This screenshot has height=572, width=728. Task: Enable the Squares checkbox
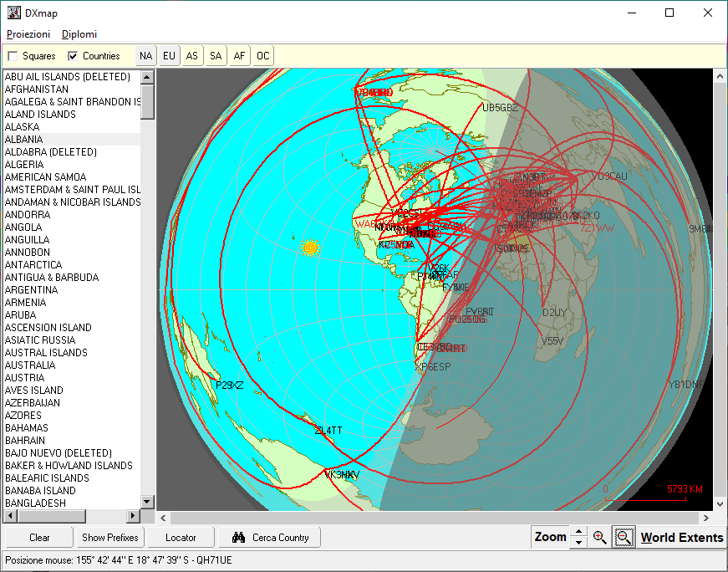pyautogui.click(x=13, y=56)
